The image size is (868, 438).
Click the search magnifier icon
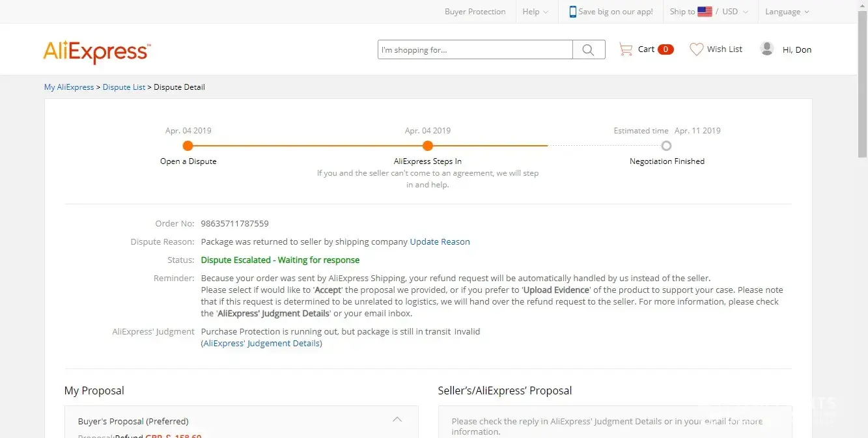588,50
